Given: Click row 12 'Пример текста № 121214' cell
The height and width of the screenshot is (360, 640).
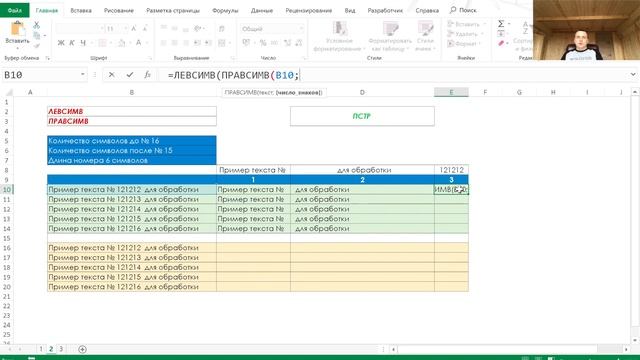Looking at the screenshot, I should point(132,209).
